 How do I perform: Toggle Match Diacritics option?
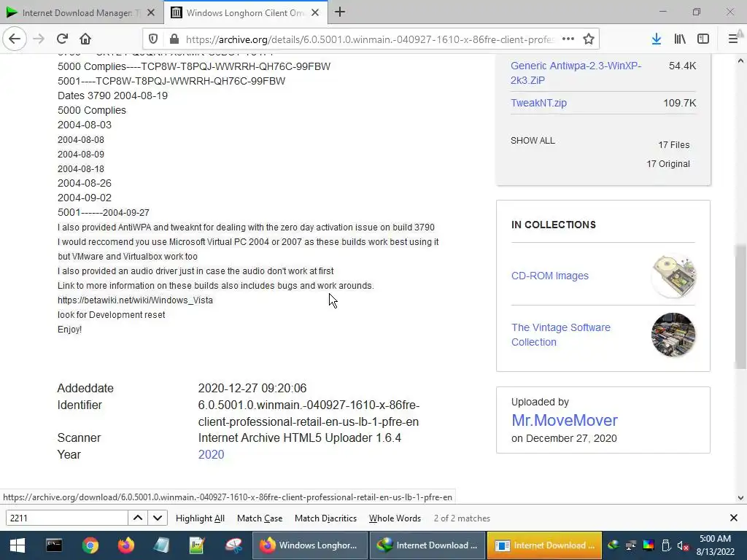coord(325,518)
